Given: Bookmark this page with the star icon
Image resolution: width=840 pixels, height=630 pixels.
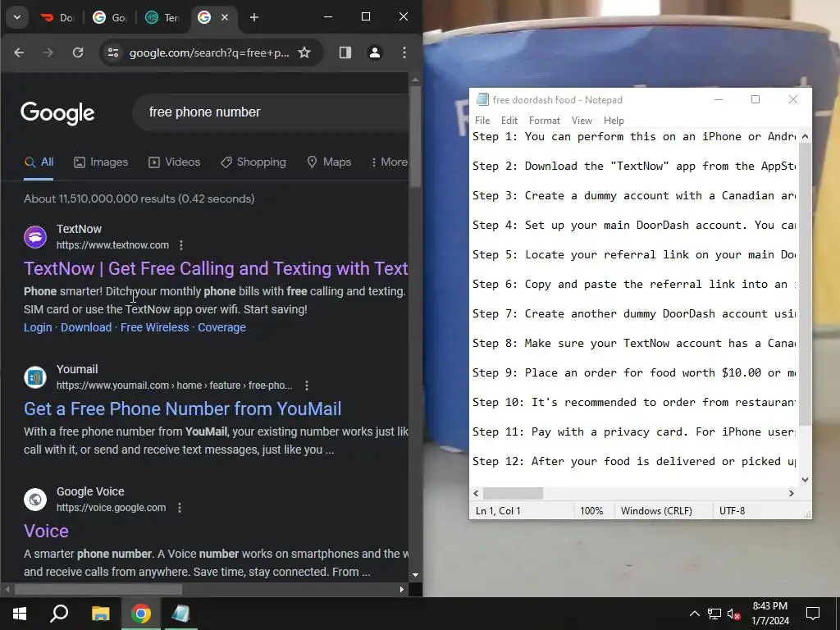Looking at the screenshot, I should click(304, 52).
